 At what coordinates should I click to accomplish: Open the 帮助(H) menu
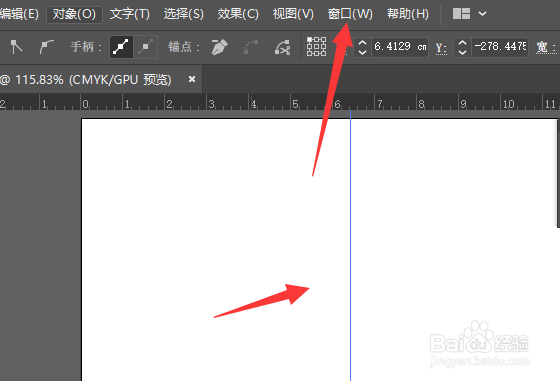tap(408, 14)
